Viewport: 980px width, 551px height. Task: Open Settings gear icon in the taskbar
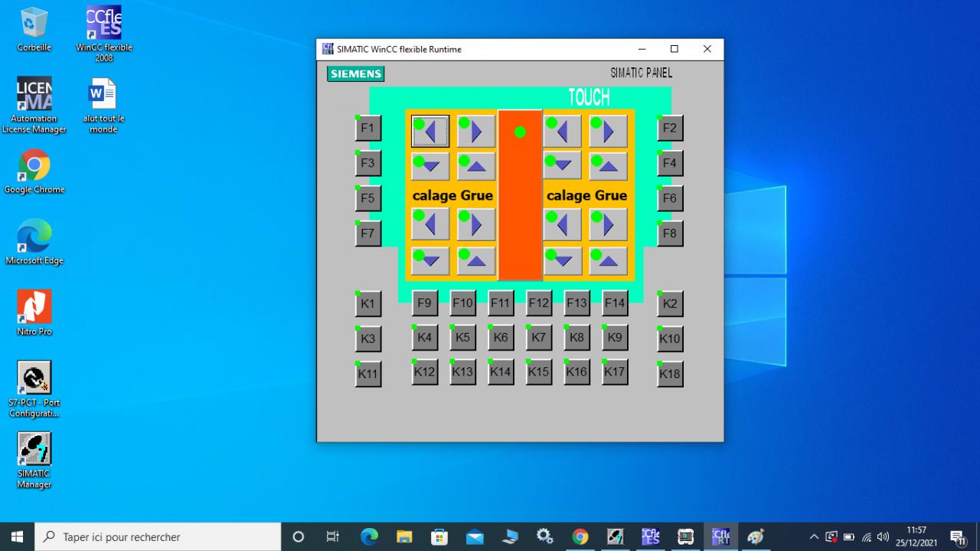[x=544, y=536]
